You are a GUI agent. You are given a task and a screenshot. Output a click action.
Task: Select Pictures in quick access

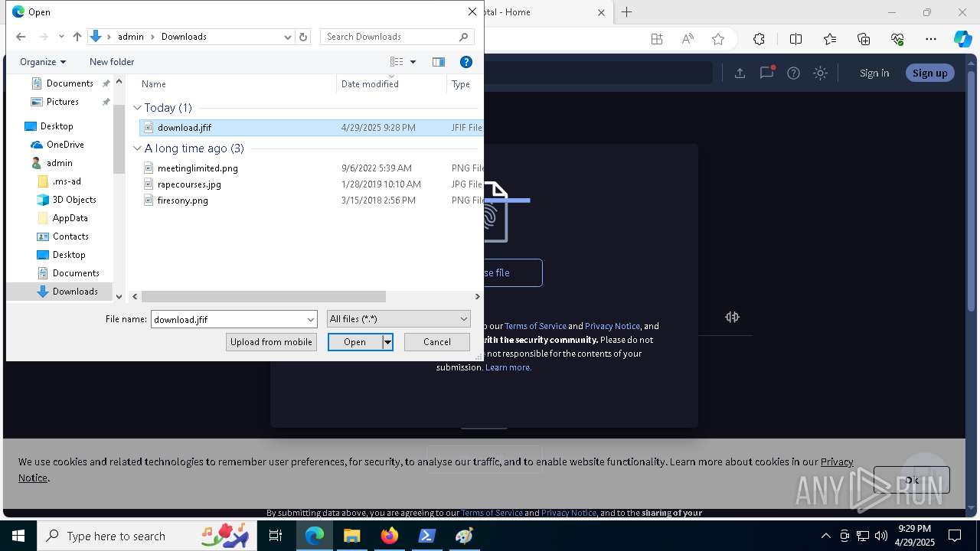pyautogui.click(x=63, y=102)
